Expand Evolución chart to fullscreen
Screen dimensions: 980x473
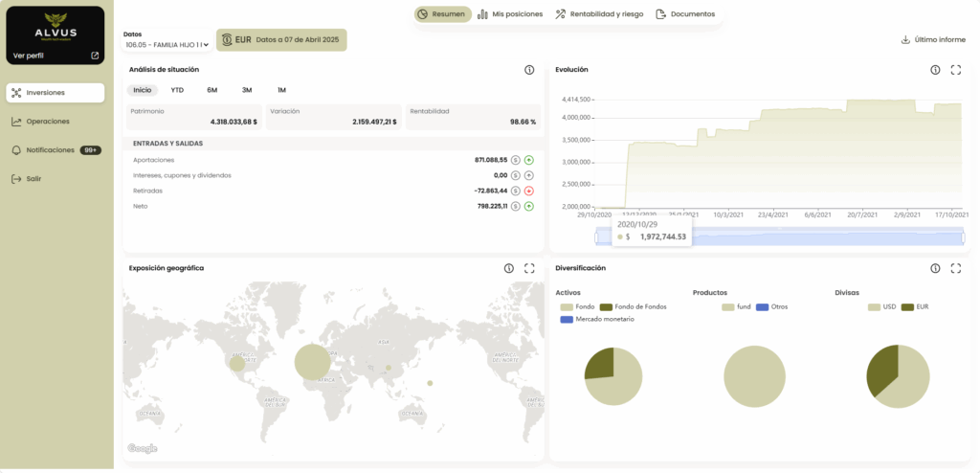tap(955, 70)
